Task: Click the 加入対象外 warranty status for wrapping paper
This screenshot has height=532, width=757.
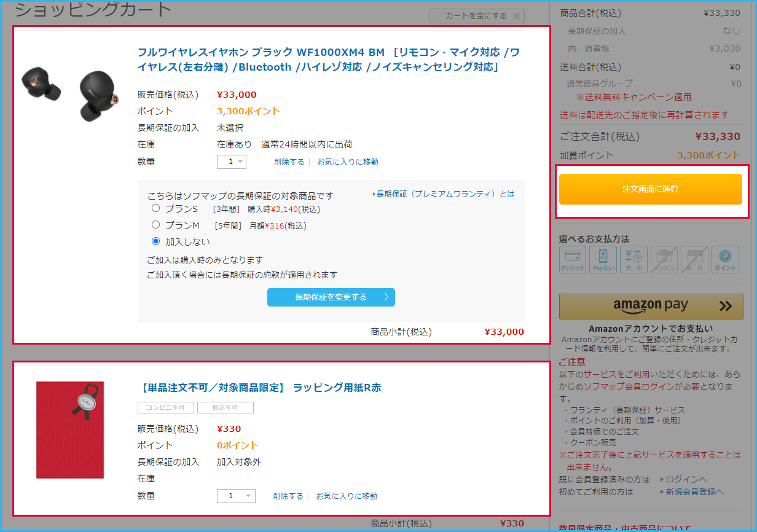Action: coord(239,462)
